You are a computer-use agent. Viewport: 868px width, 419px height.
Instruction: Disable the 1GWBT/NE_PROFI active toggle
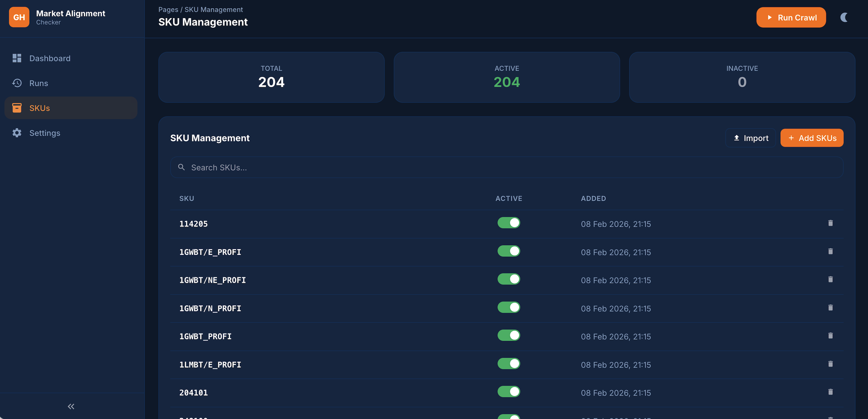pyautogui.click(x=508, y=279)
